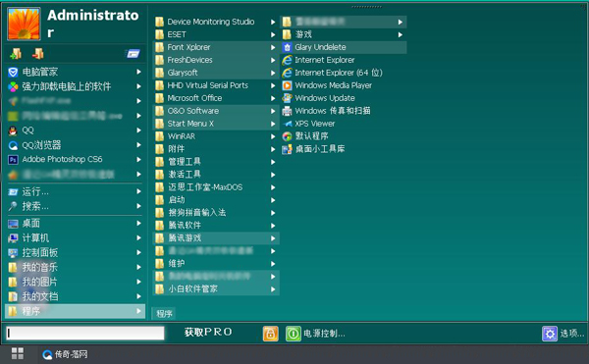Open the Font Xplorer folder
Image resolution: width=589 pixels, height=364 pixels.
pos(216,47)
